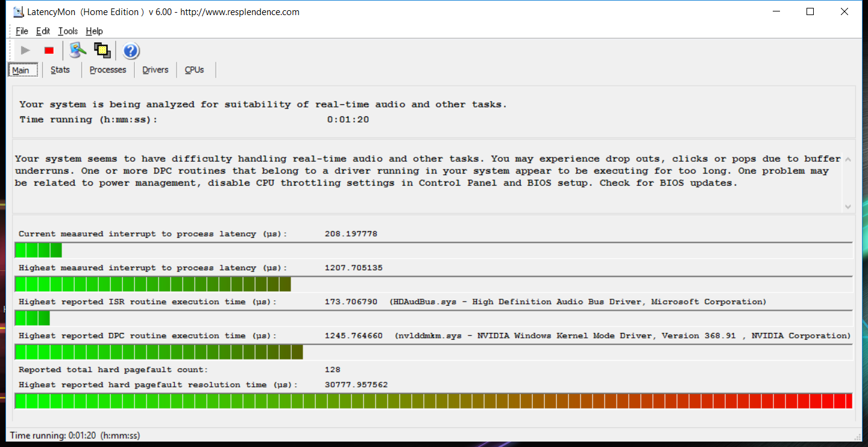Click the 'Your system seems to have difficulty' message

tap(427, 171)
